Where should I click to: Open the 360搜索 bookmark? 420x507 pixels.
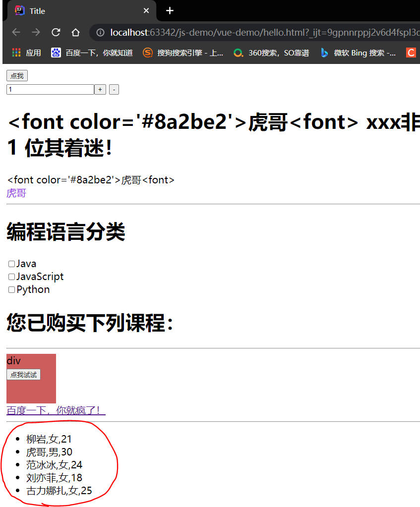(x=237, y=53)
